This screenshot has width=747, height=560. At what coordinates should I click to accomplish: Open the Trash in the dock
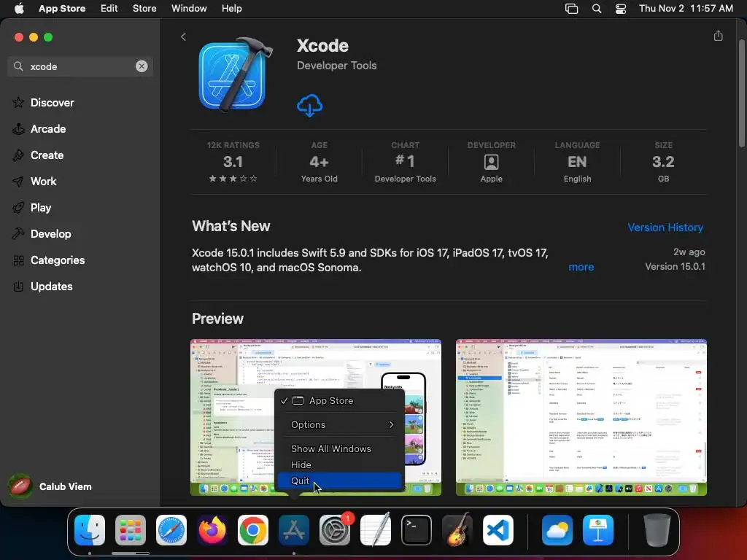[x=657, y=529]
